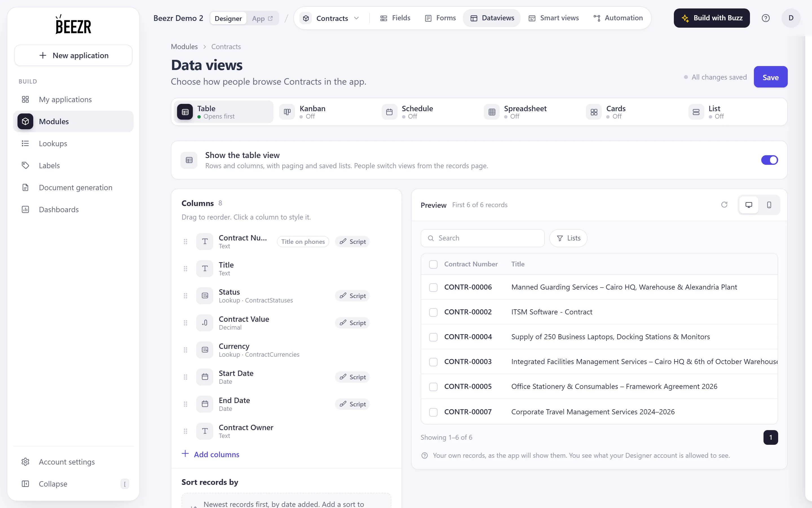Check the select-all checkbox in table header

coord(433,264)
